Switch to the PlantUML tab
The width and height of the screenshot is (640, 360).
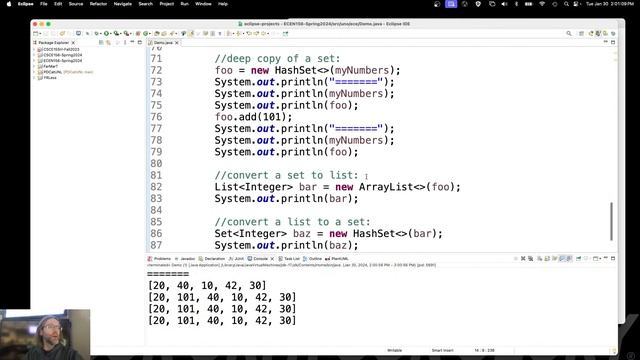click(337, 259)
